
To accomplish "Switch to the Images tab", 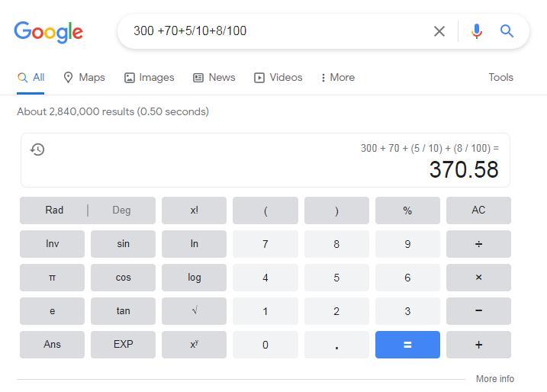I will [x=150, y=78].
